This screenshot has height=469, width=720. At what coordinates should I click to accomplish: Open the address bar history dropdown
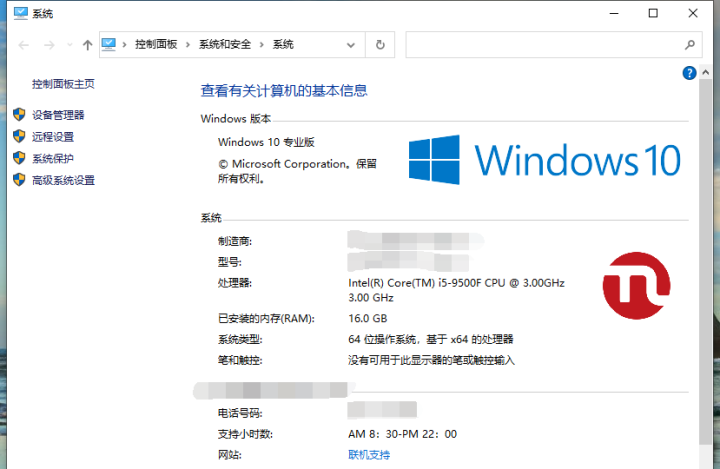point(351,45)
